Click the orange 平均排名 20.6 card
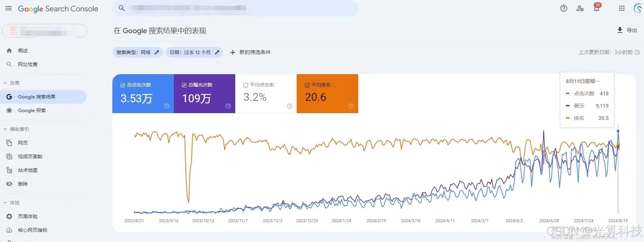This screenshot has height=242, width=644. pos(327,94)
